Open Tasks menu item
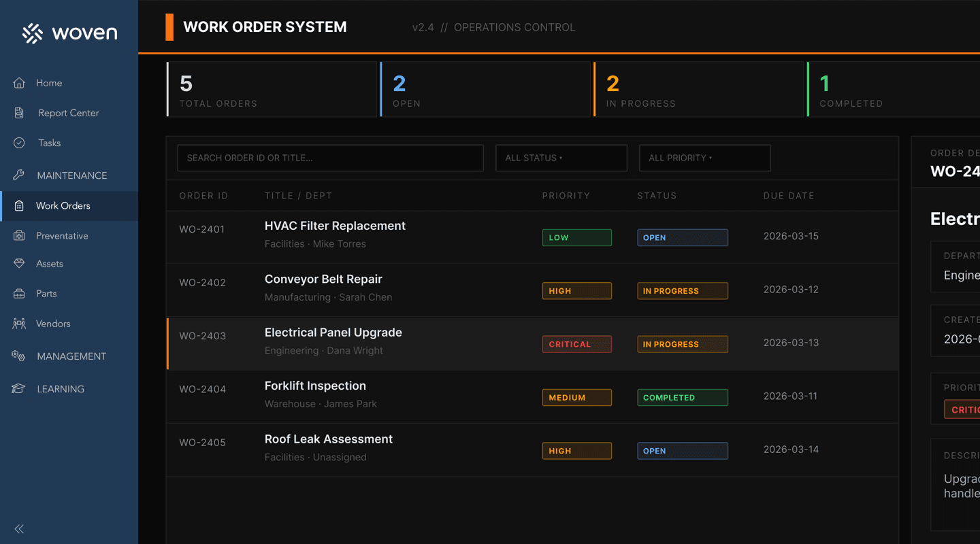The height and width of the screenshot is (544, 980). tap(69, 143)
